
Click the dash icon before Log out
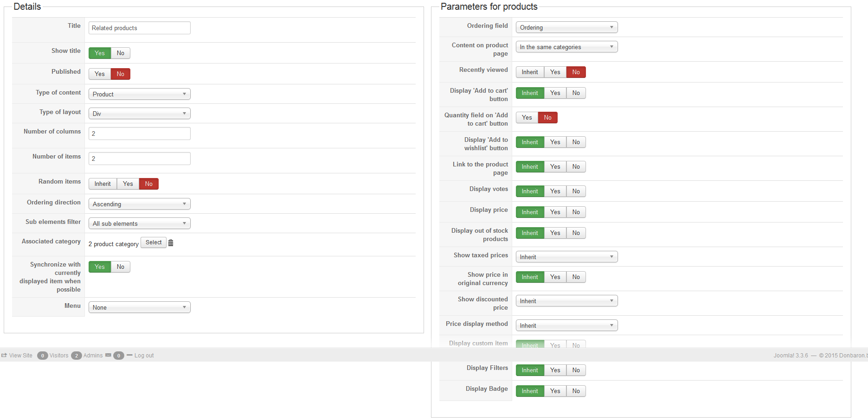point(129,356)
